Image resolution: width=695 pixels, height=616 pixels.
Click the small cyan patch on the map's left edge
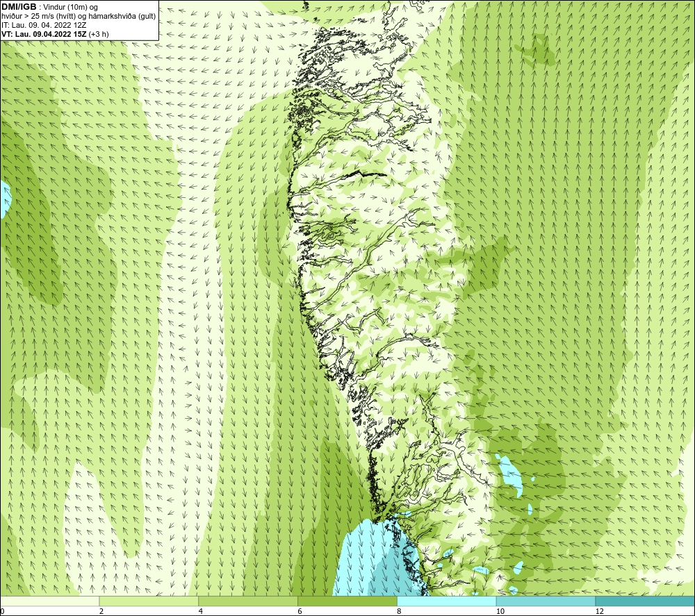(x=5, y=199)
